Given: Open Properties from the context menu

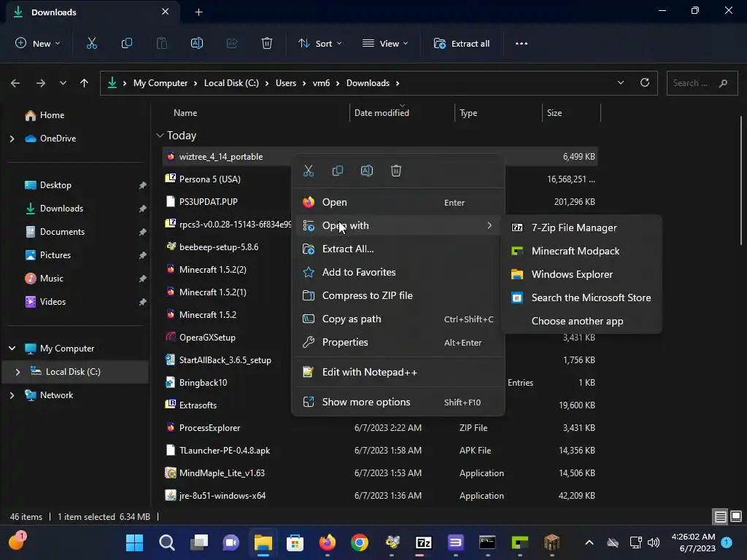Looking at the screenshot, I should point(399,342).
